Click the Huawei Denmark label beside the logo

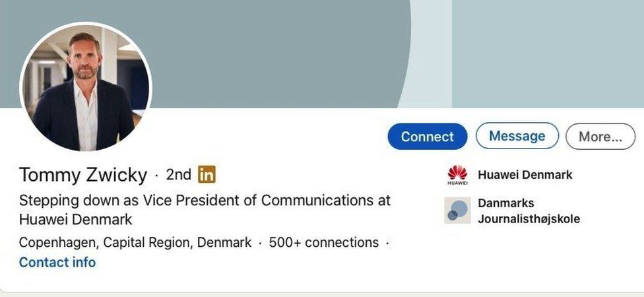[x=525, y=175]
